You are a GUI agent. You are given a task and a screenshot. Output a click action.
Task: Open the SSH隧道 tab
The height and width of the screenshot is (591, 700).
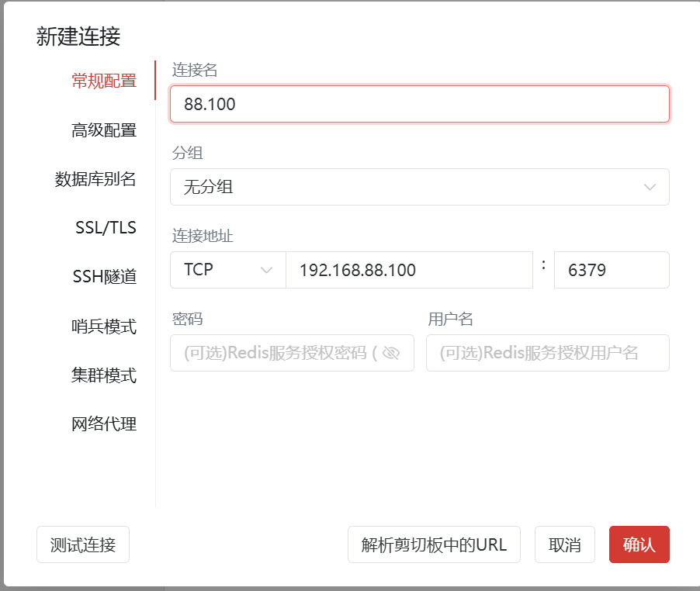click(x=105, y=277)
